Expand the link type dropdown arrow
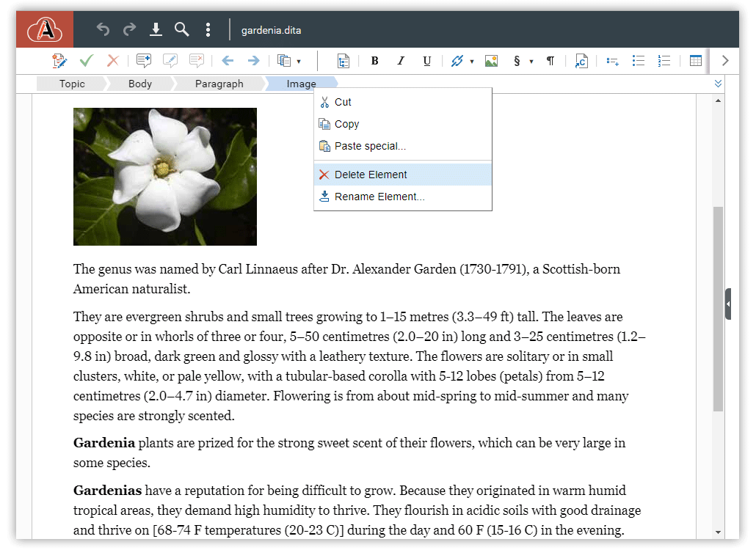 pyautogui.click(x=472, y=62)
